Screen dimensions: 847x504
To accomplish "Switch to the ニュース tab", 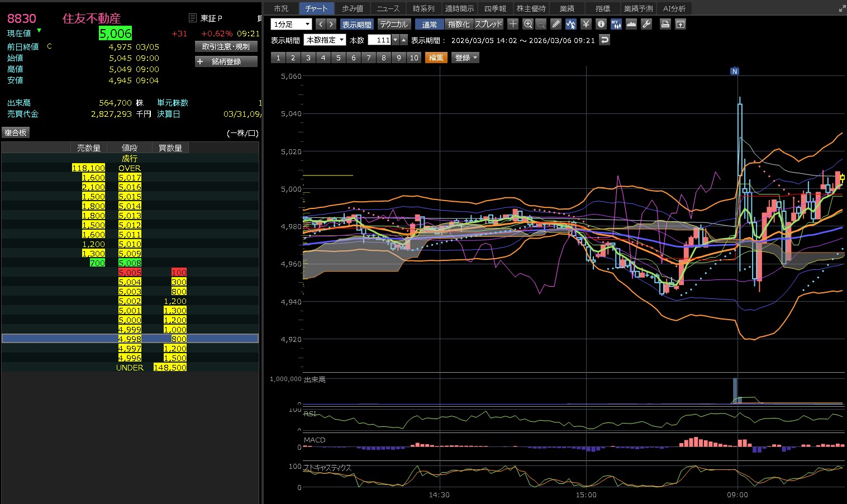I will (x=388, y=8).
